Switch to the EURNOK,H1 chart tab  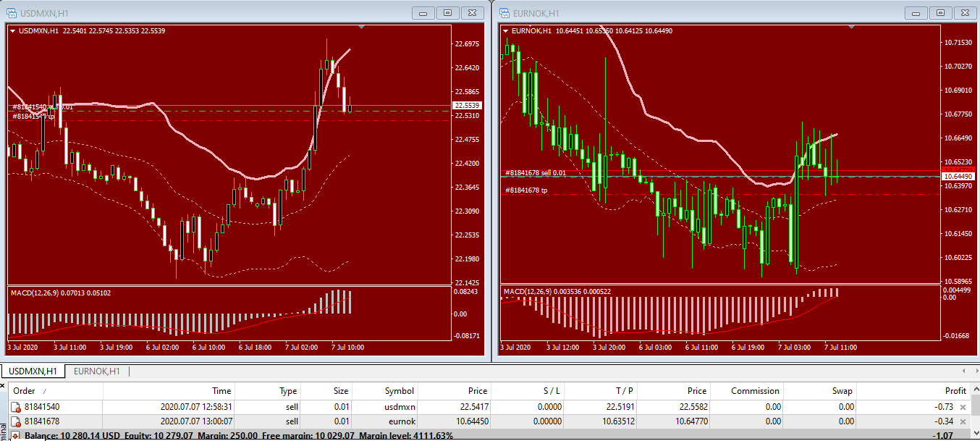tap(96, 371)
